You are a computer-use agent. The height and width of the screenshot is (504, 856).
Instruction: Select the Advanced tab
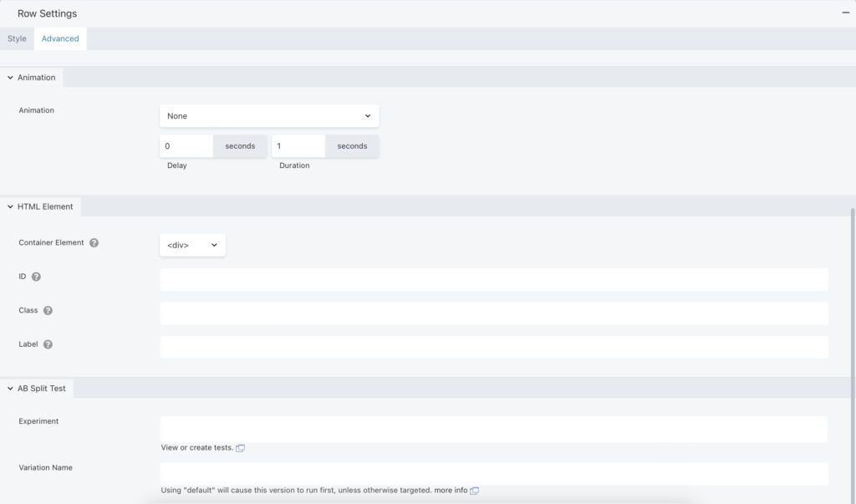(x=59, y=38)
